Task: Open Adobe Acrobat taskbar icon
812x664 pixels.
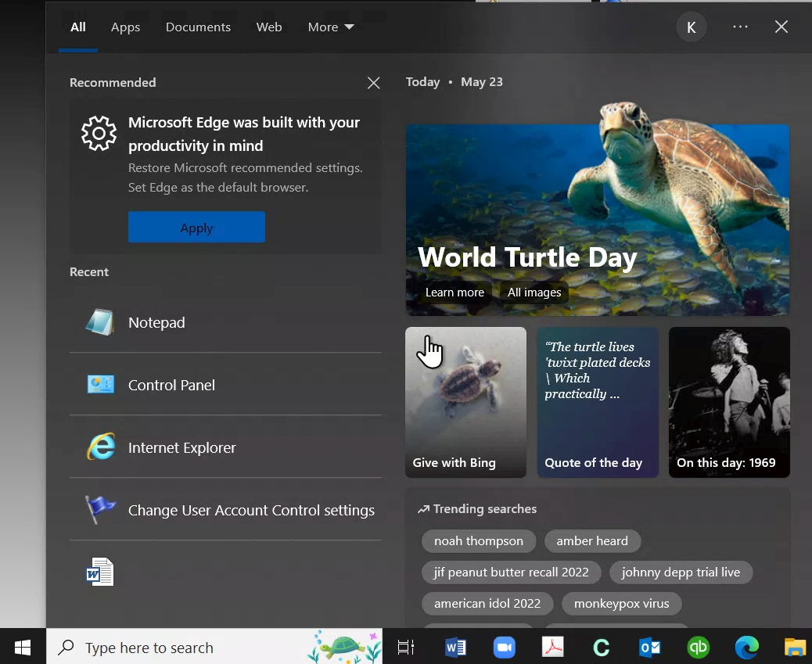Action: click(553, 647)
